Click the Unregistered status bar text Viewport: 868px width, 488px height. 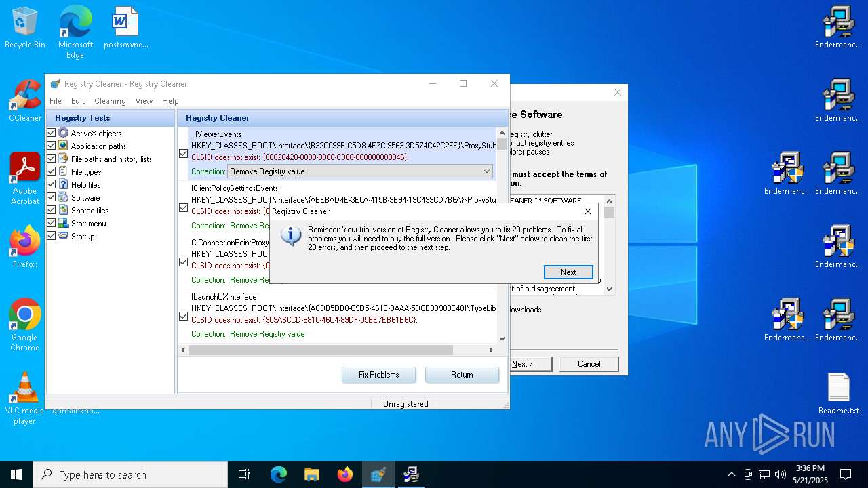pos(406,404)
